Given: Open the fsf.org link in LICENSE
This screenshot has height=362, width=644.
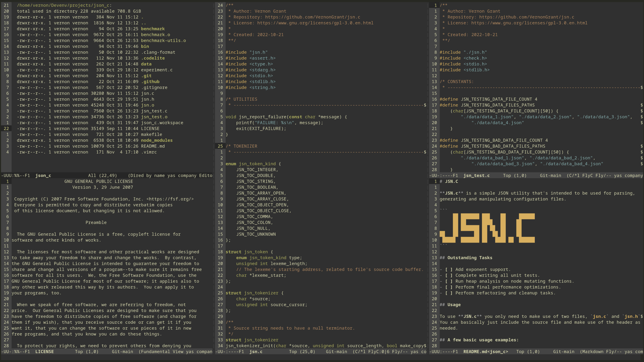Looking at the screenshot, I should (x=170, y=199).
